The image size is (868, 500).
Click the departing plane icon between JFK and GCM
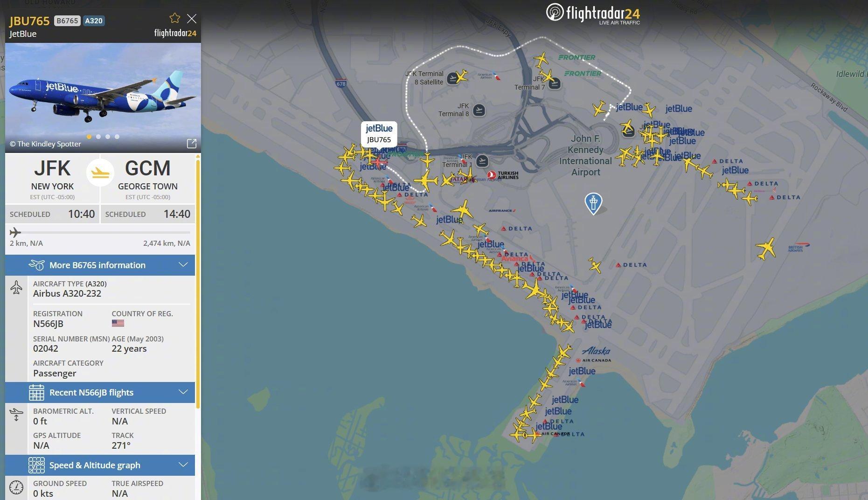(100, 173)
